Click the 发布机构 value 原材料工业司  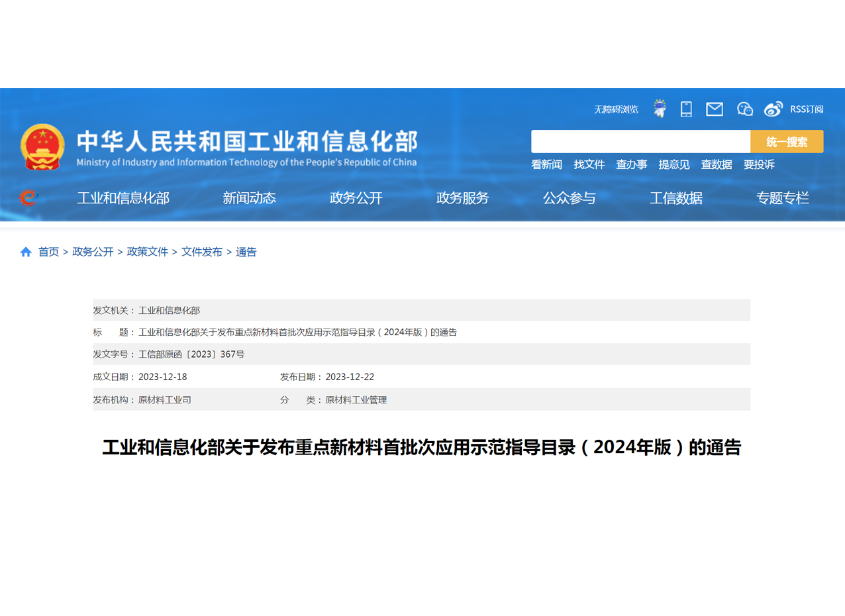pos(165,400)
